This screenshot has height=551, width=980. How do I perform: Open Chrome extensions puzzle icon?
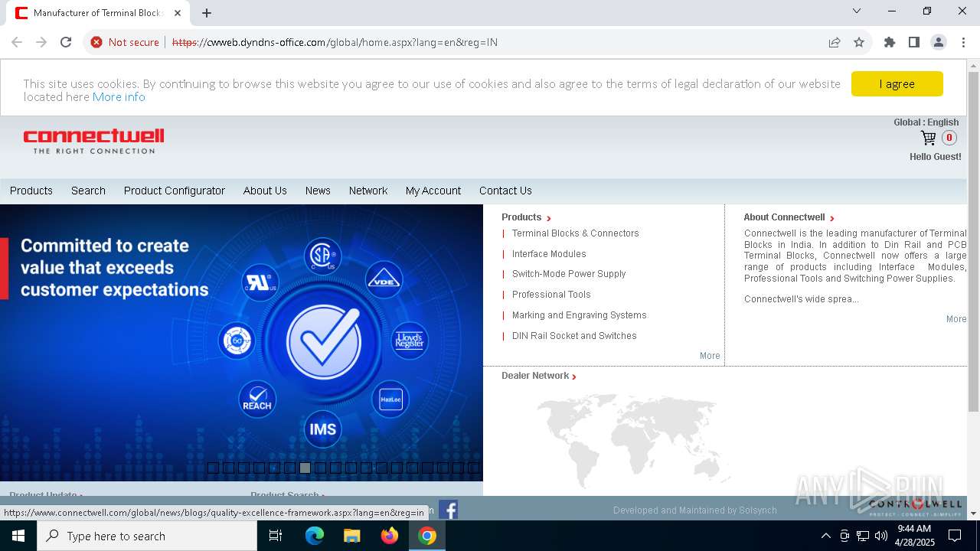point(890,42)
